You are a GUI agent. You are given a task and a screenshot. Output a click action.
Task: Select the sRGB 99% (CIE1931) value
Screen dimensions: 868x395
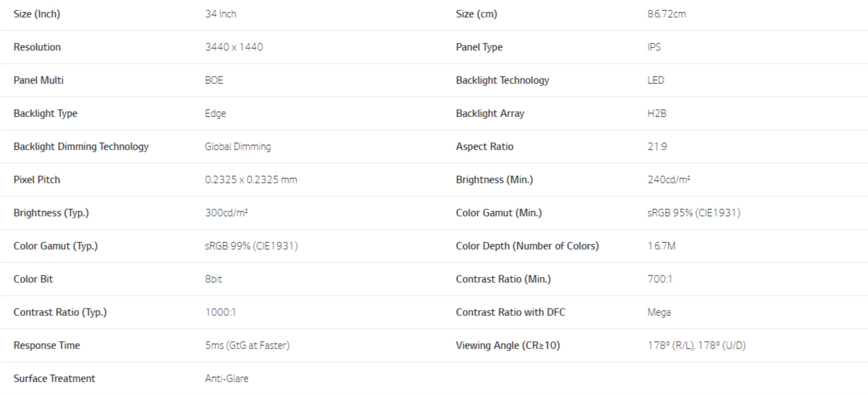click(251, 246)
